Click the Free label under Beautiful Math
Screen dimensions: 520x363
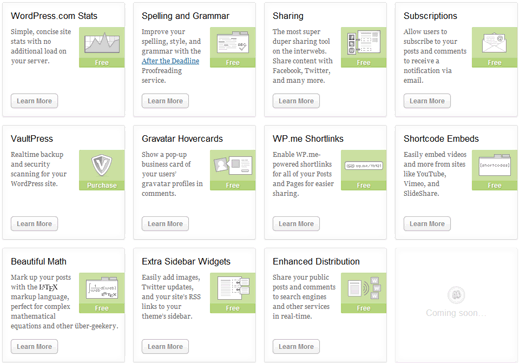[x=102, y=308]
